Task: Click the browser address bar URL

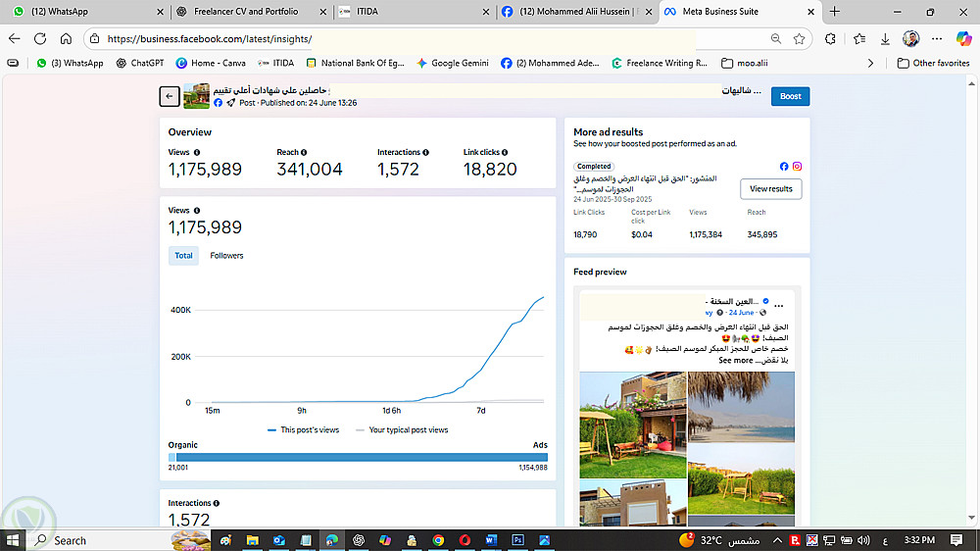Action: point(210,39)
